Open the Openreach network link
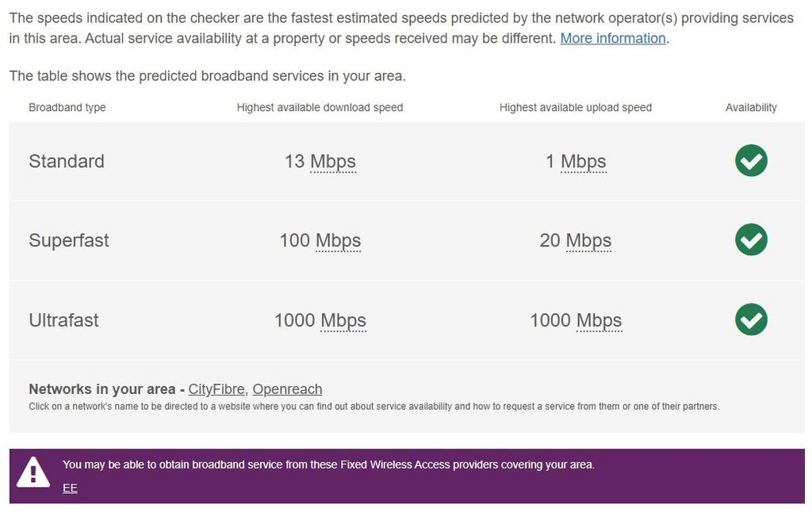Screen dimensions: 812x513 [286, 389]
